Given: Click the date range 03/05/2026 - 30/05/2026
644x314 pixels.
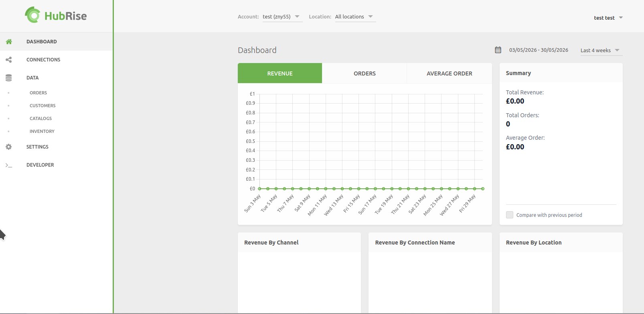Looking at the screenshot, I should click(x=539, y=50).
